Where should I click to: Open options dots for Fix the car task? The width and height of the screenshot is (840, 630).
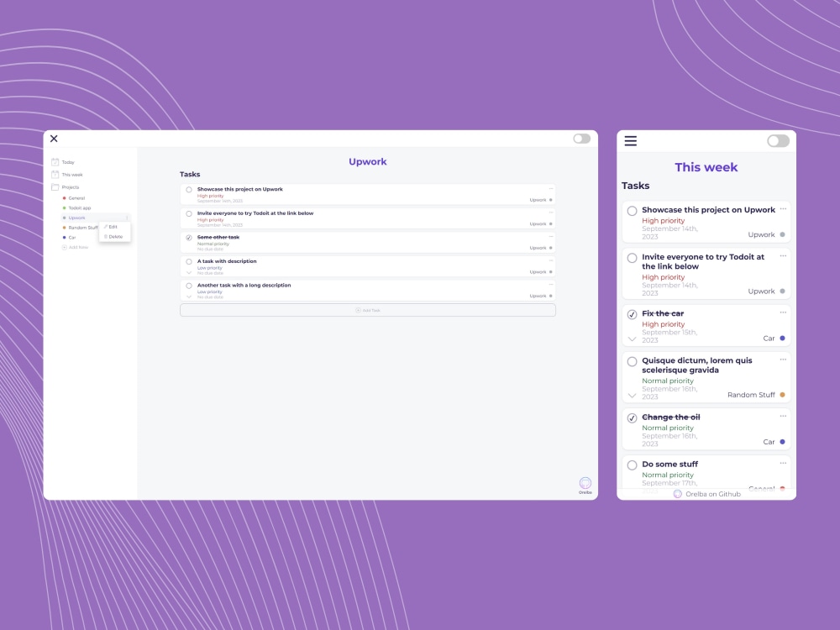783,312
